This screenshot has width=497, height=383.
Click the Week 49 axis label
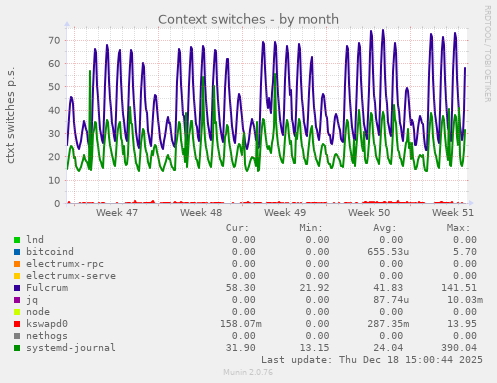285,212
